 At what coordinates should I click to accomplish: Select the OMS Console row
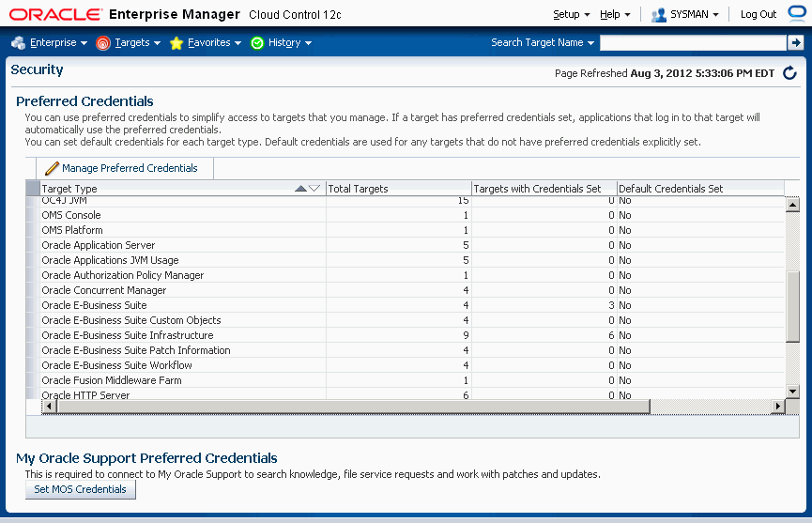[x=405, y=215]
